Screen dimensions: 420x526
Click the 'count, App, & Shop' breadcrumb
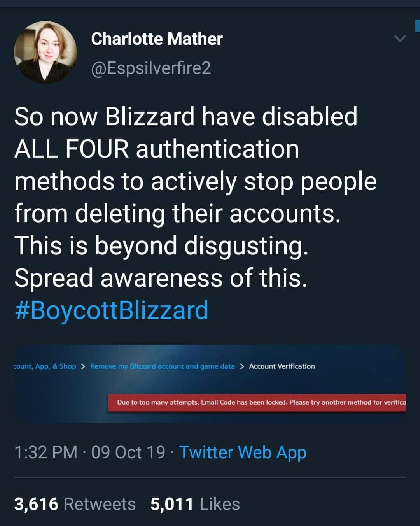[x=45, y=366]
